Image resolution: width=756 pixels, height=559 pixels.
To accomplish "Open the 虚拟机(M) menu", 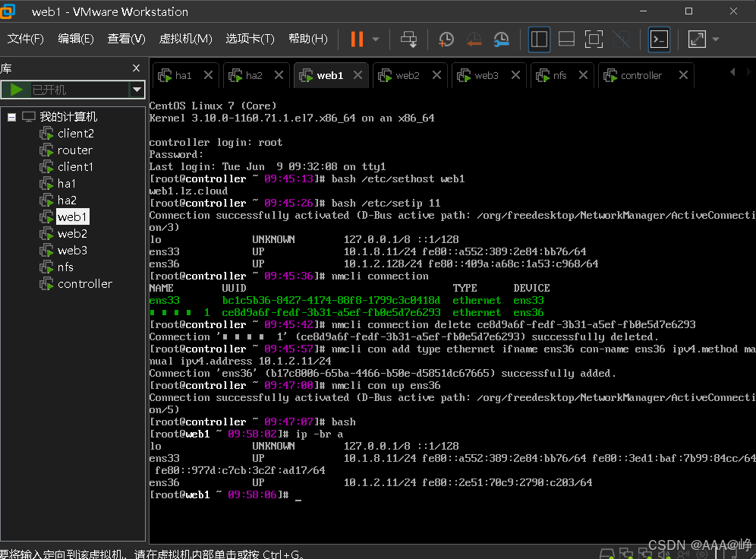I will pos(186,39).
